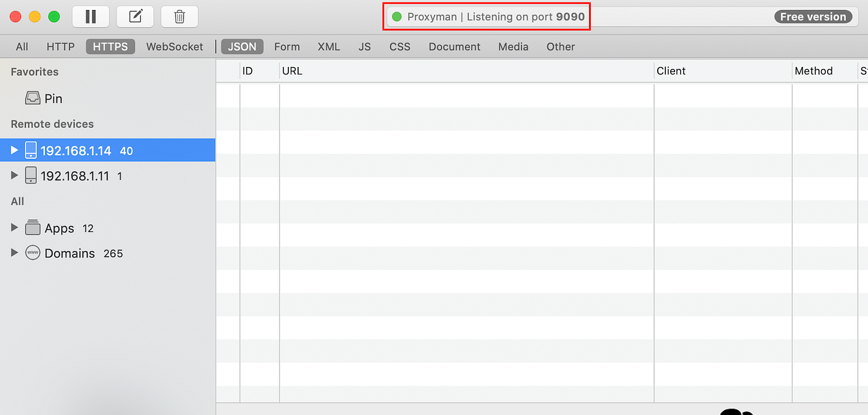Click the Favorites section header
This screenshot has width=868, height=415.
(35, 72)
